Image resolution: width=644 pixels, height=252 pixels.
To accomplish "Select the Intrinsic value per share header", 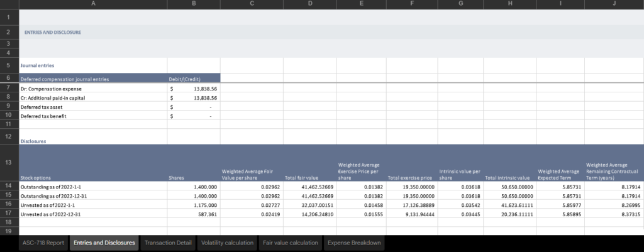I will pyautogui.click(x=460, y=163).
